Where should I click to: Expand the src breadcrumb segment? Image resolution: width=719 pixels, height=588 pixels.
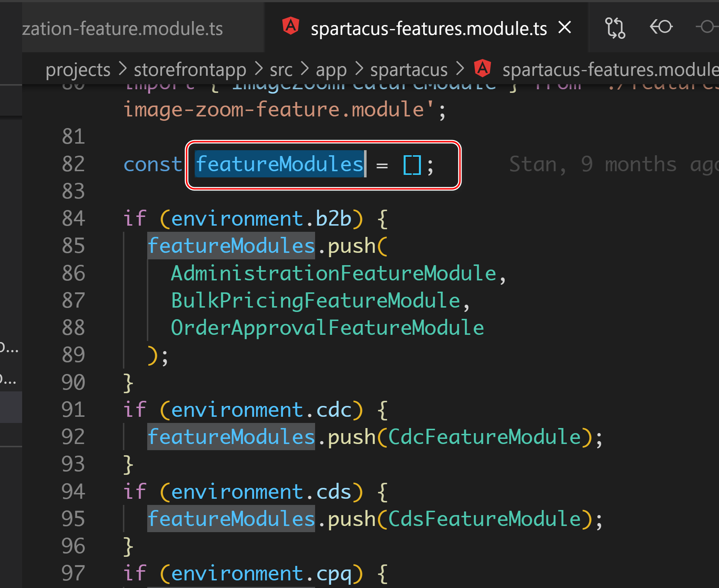tap(281, 70)
